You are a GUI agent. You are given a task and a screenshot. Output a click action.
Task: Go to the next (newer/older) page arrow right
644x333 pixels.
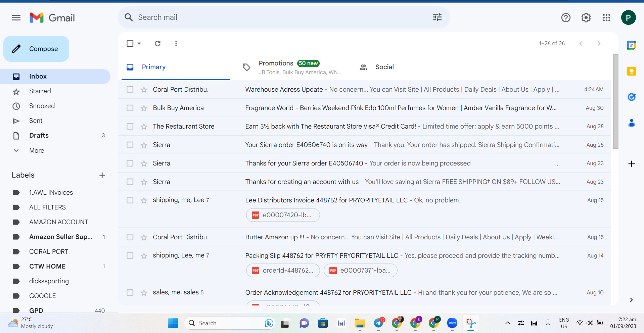tap(599, 43)
